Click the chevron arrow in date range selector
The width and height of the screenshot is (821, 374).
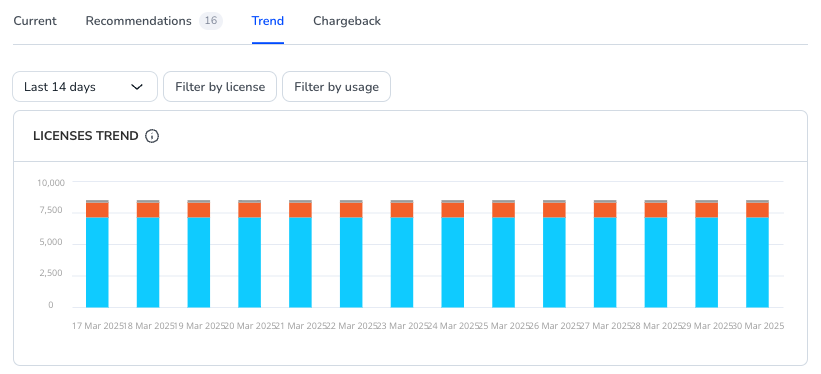[x=137, y=87]
